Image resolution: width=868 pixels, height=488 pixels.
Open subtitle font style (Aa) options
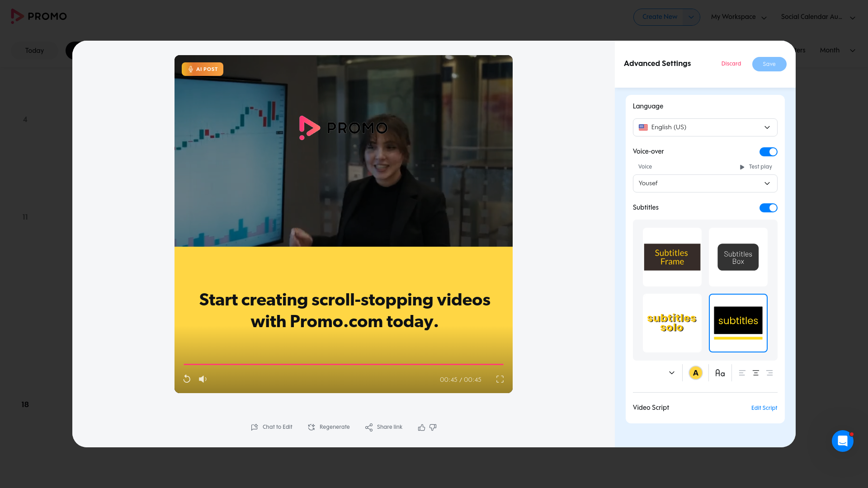(x=720, y=373)
